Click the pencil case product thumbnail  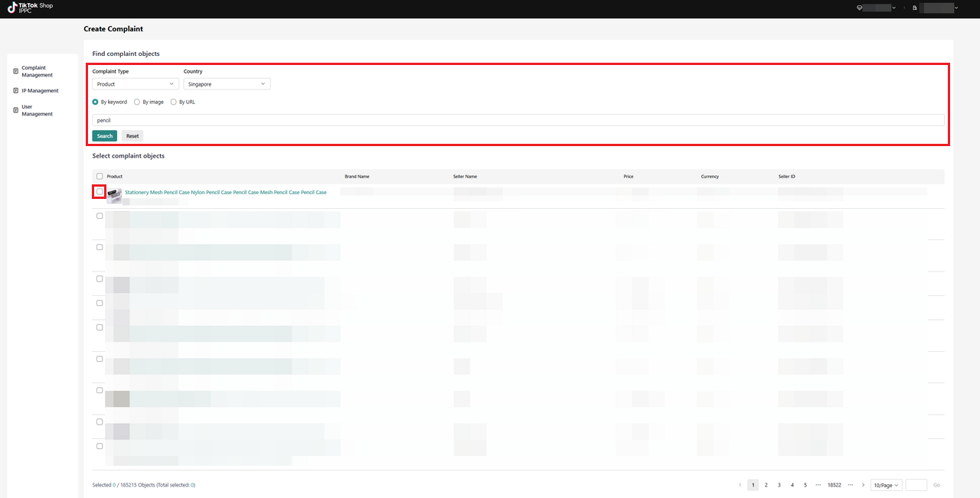[114, 195]
